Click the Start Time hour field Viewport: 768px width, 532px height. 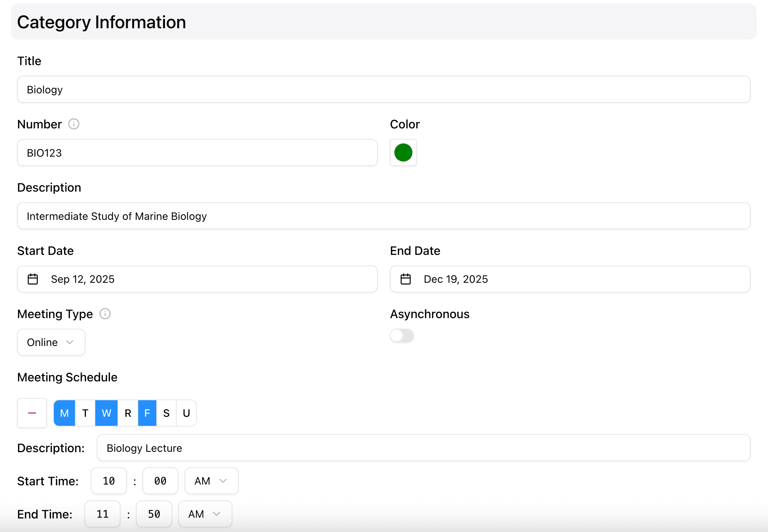pos(109,481)
